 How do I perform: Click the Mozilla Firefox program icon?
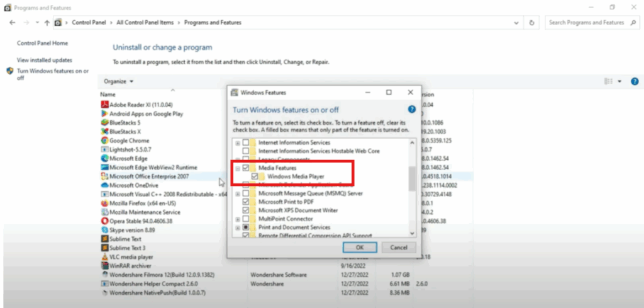(x=104, y=203)
